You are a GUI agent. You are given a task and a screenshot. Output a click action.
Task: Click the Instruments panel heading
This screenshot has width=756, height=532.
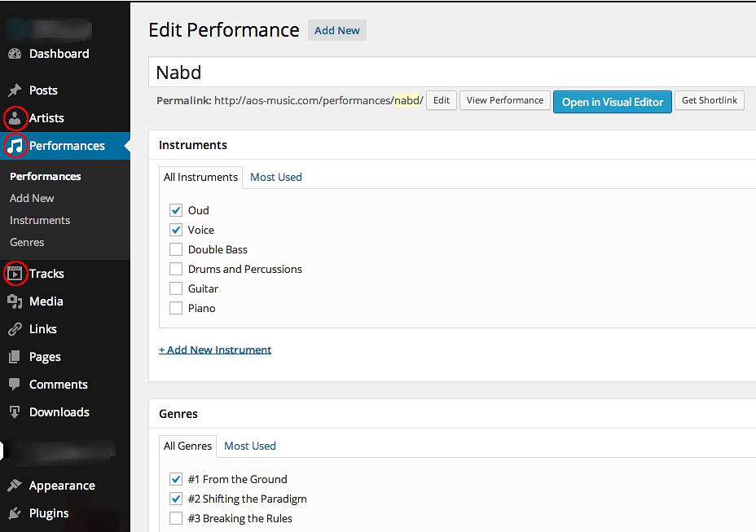pos(193,145)
